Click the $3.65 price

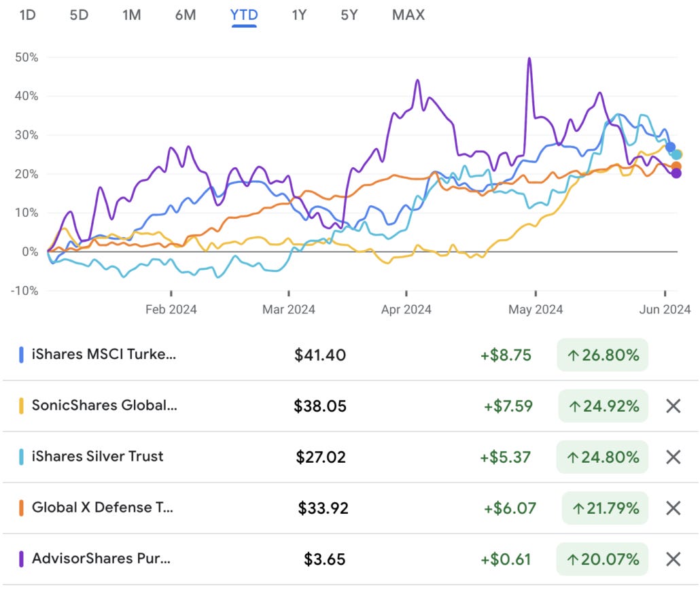click(325, 559)
